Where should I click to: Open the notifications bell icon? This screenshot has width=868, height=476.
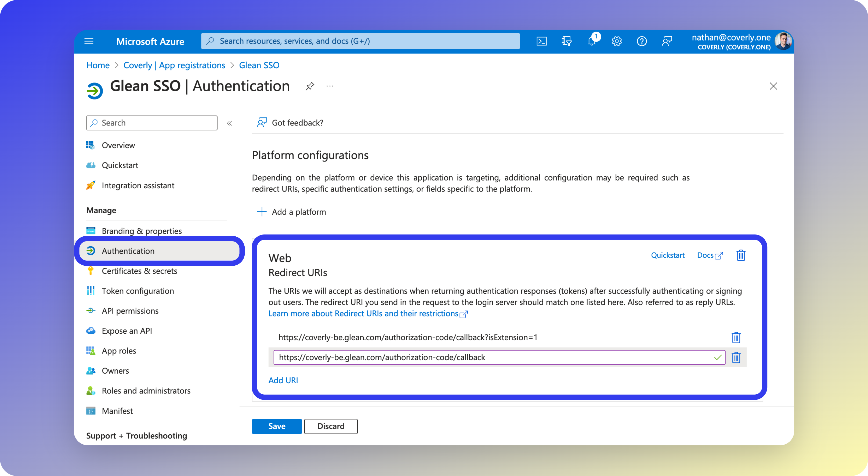[x=592, y=41]
